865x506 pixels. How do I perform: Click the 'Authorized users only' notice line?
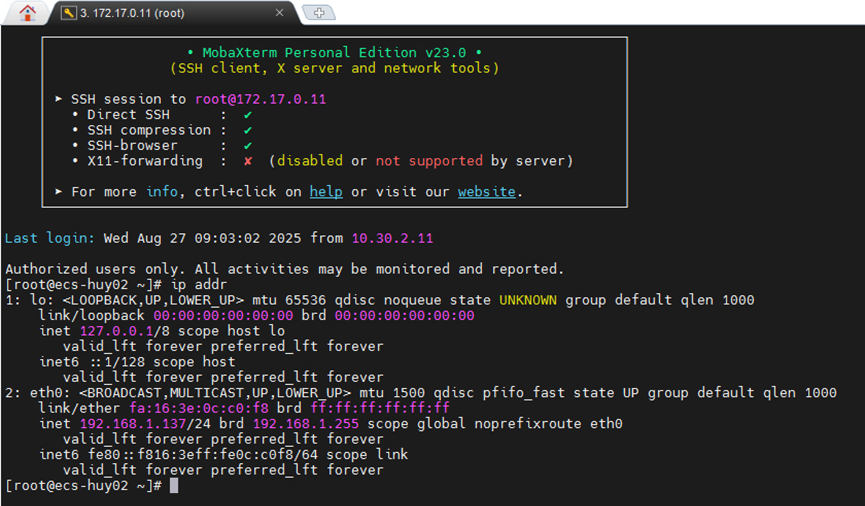[285, 269]
